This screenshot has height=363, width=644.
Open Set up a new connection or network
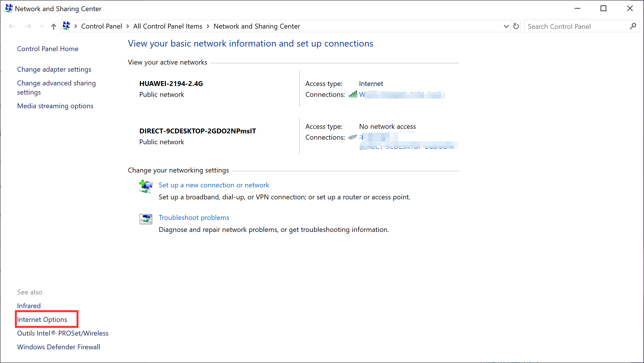[x=214, y=185]
